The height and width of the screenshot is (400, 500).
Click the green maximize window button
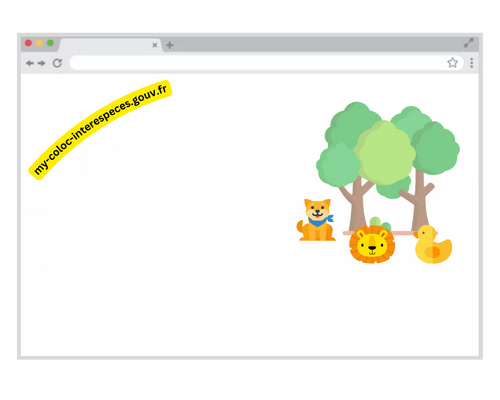coord(50,43)
